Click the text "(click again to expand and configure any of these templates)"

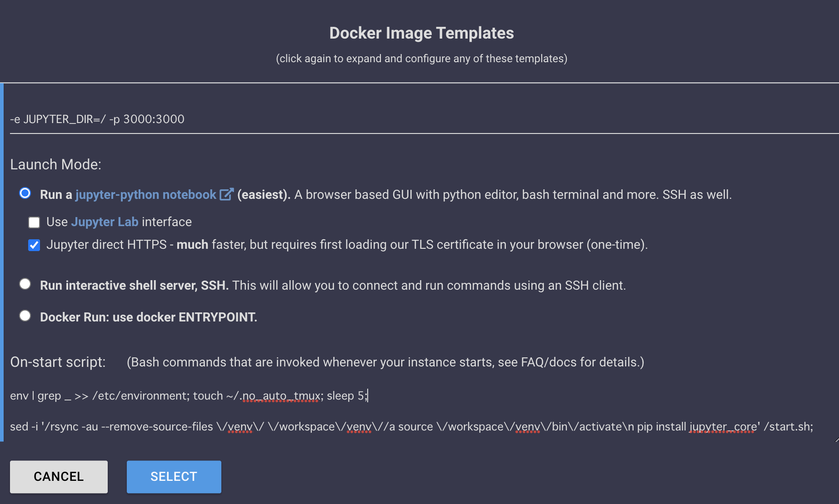point(421,59)
